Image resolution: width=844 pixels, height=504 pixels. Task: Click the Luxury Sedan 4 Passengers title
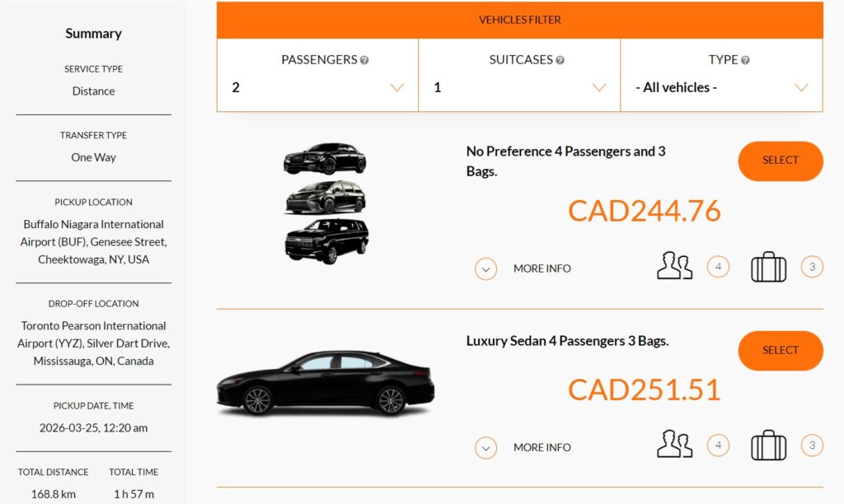(567, 341)
